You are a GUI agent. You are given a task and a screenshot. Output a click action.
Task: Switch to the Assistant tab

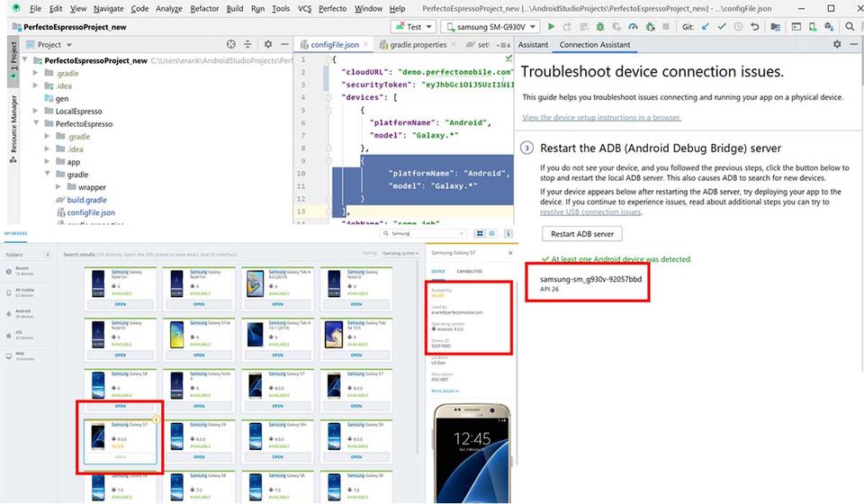point(533,45)
